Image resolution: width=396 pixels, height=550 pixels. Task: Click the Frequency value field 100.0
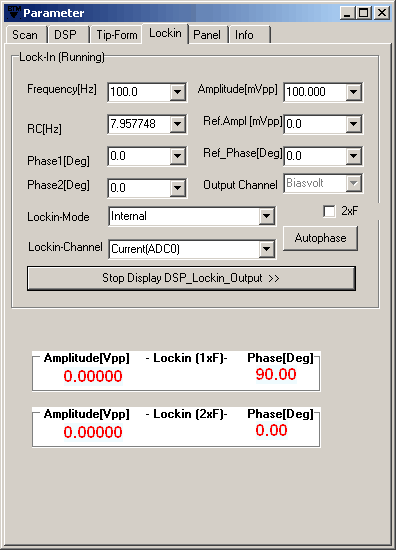[140, 92]
